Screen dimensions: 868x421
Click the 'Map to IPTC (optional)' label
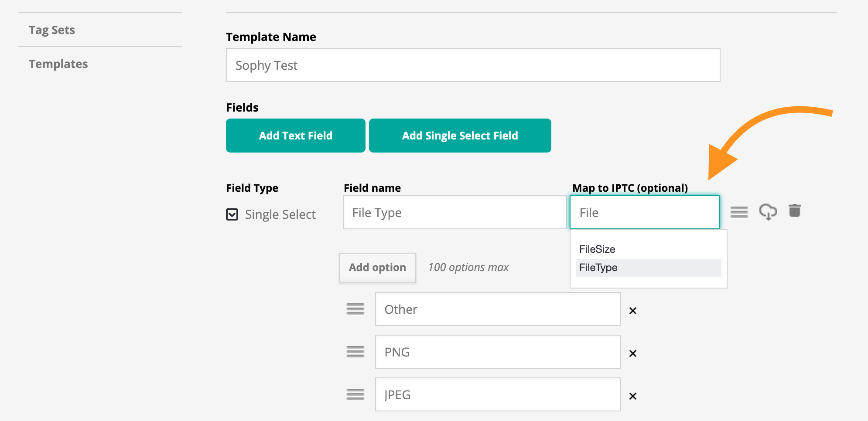pos(630,188)
